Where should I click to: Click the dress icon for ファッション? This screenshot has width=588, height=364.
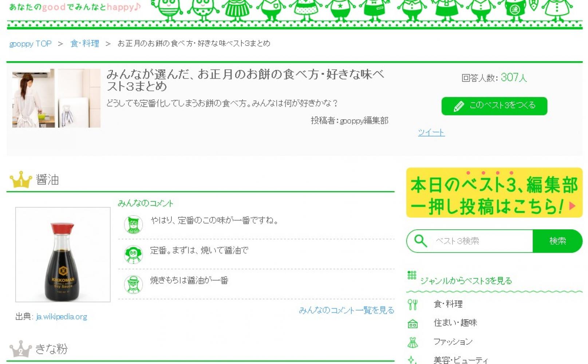click(413, 342)
